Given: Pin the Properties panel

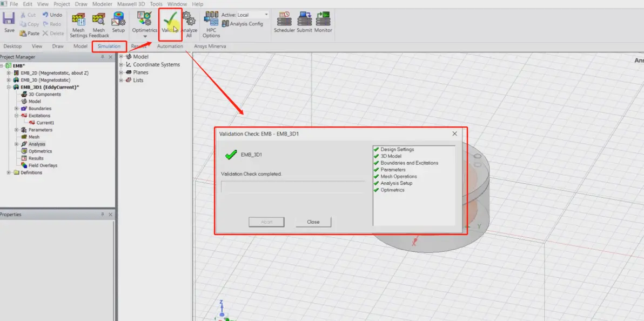Looking at the screenshot, I should (x=103, y=215).
